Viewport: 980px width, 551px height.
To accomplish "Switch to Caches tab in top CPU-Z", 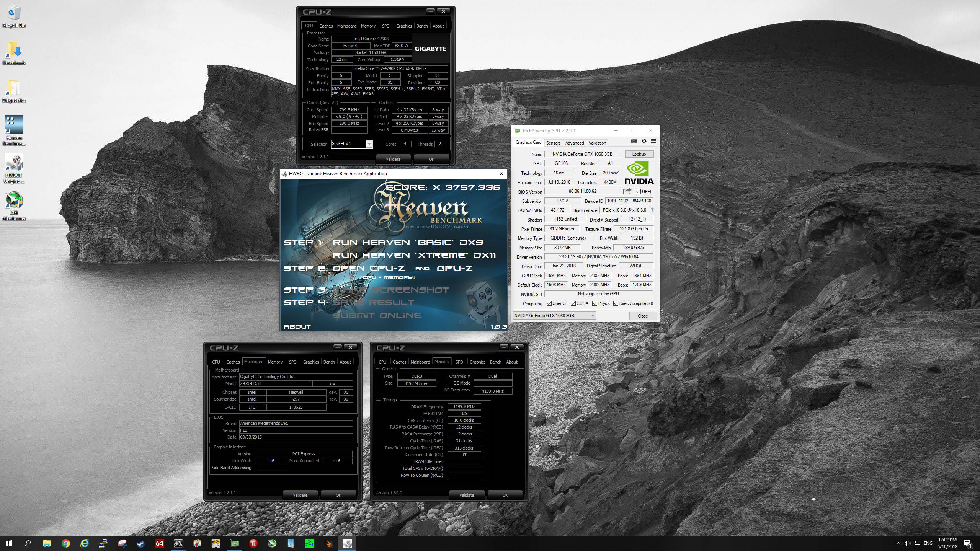I will click(326, 26).
